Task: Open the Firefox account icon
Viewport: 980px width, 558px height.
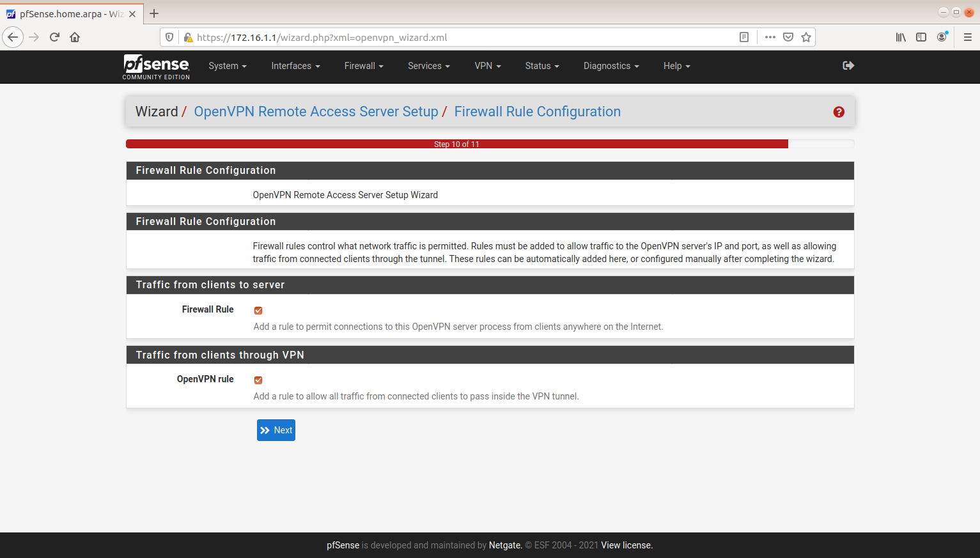Action: 942,37
